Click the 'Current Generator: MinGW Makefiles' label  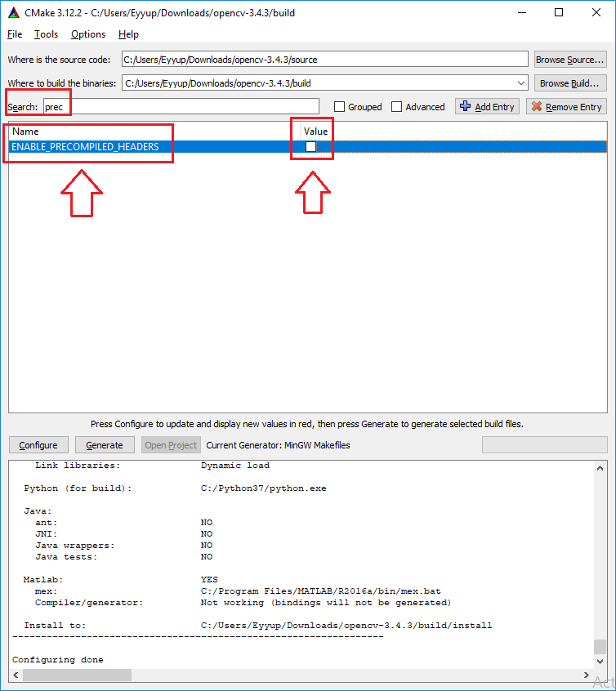pos(279,445)
